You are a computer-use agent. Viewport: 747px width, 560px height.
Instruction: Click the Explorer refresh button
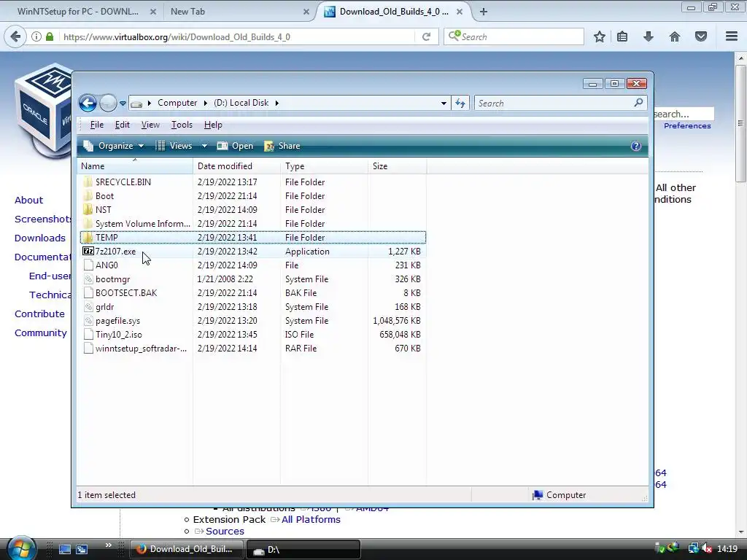pos(460,103)
